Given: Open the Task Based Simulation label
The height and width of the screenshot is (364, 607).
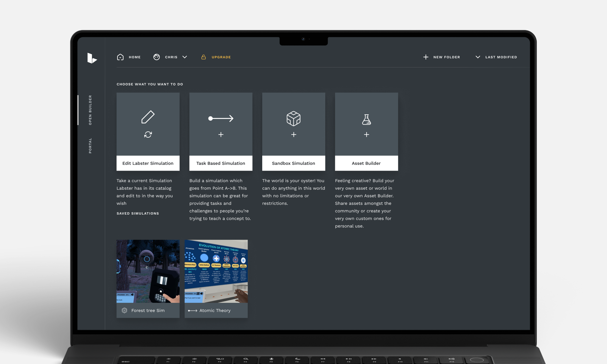Looking at the screenshot, I should (x=221, y=163).
